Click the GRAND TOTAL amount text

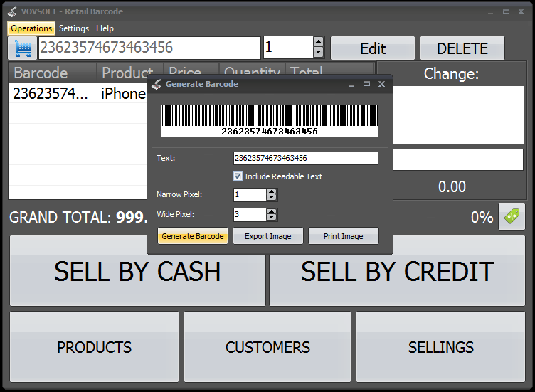pyautogui.click(x=131, y=217)
